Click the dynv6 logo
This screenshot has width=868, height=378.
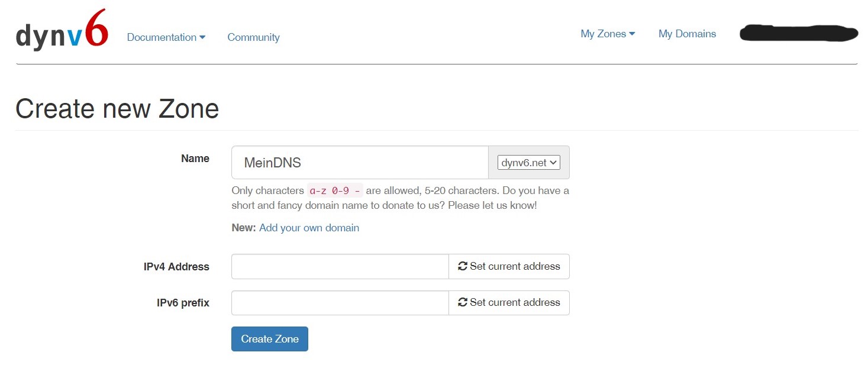tap(62, 30)
